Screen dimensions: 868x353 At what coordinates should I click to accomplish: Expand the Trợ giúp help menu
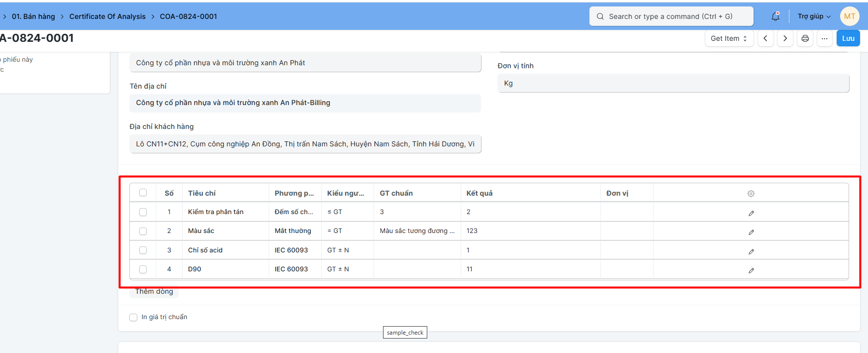(814, 16)
